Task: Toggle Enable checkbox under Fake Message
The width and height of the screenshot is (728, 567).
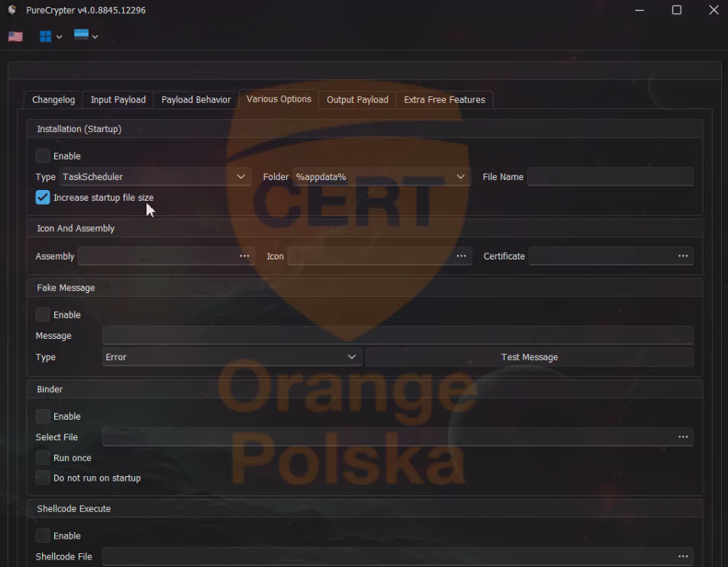Action: [x=43, y=315]
